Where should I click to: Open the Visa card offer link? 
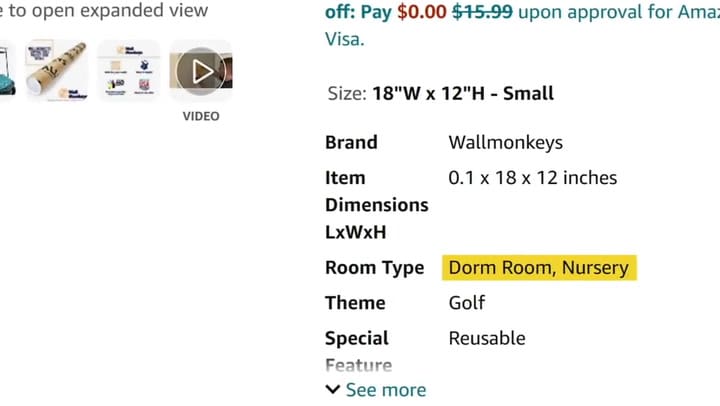344,40
